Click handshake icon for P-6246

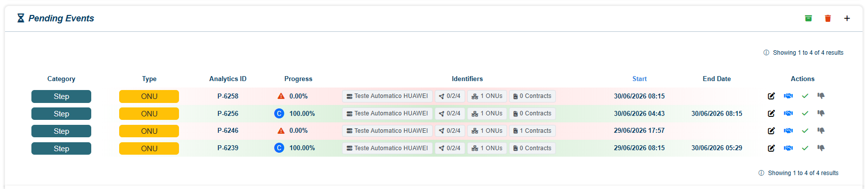tap(788, 131)
